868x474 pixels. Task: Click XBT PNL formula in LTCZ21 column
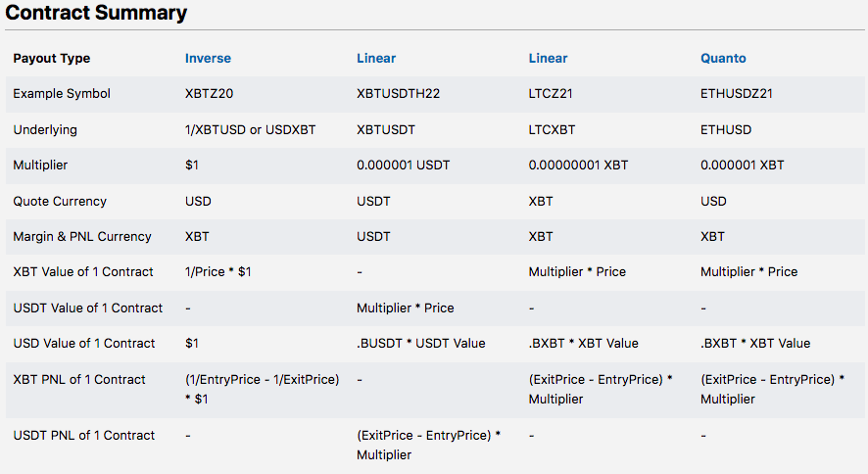click(x=601, y=389)
